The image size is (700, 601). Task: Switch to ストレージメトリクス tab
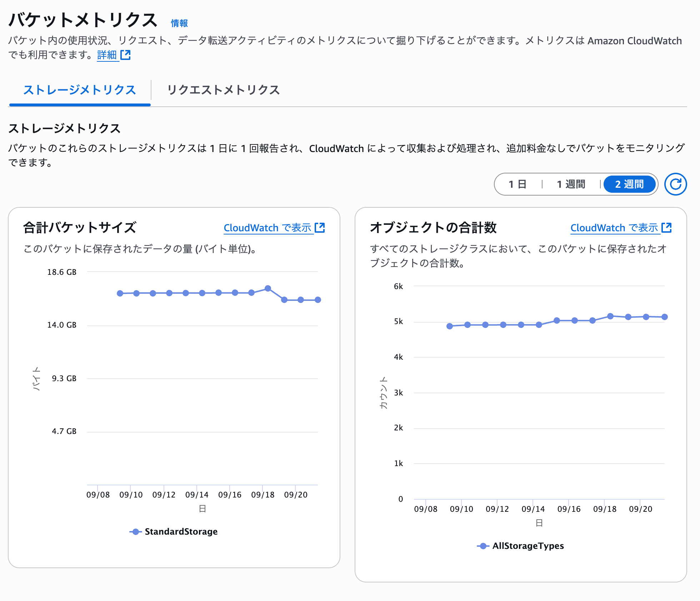80,90
